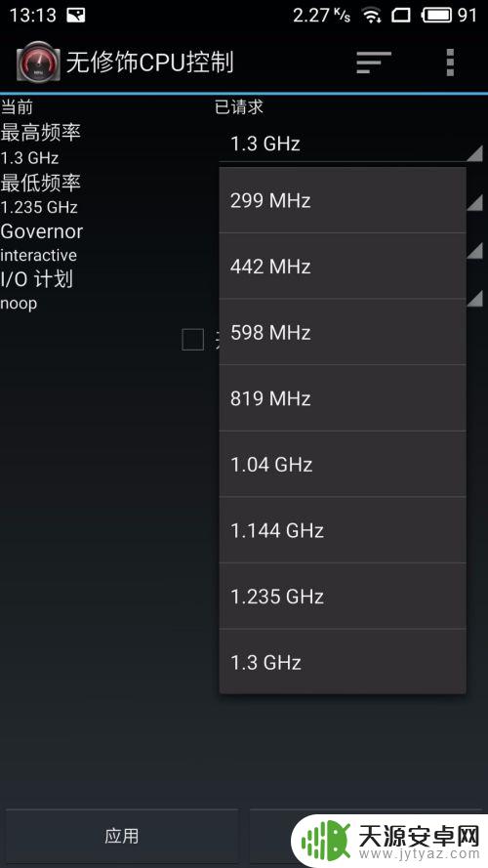Open the sort lines icon in header
This screenshot has width=488, height=868.
point(374,62)
